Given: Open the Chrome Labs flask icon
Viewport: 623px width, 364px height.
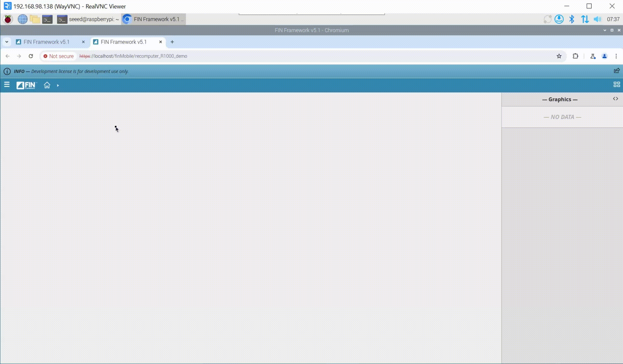Looking at the screenshot, I should coord(593,56).
